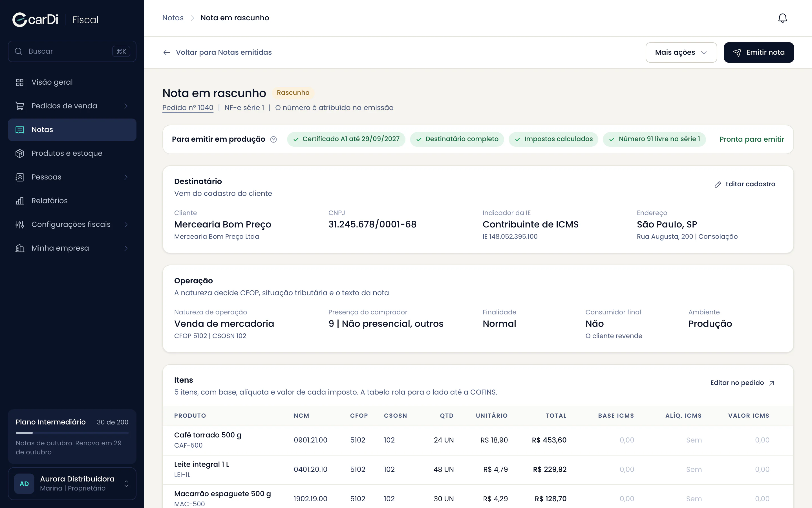Click the Certificado A1 até 29/09/2027 chip
The height and width of the screenshot is (508, 812).
pos(346,139)
